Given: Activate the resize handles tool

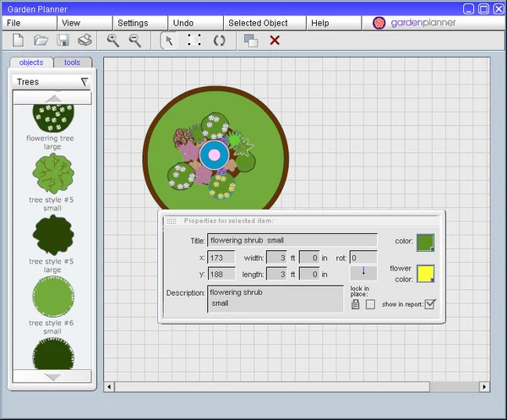Looking at the screenshot, I should pyautogui.click(x=194, y=41).
